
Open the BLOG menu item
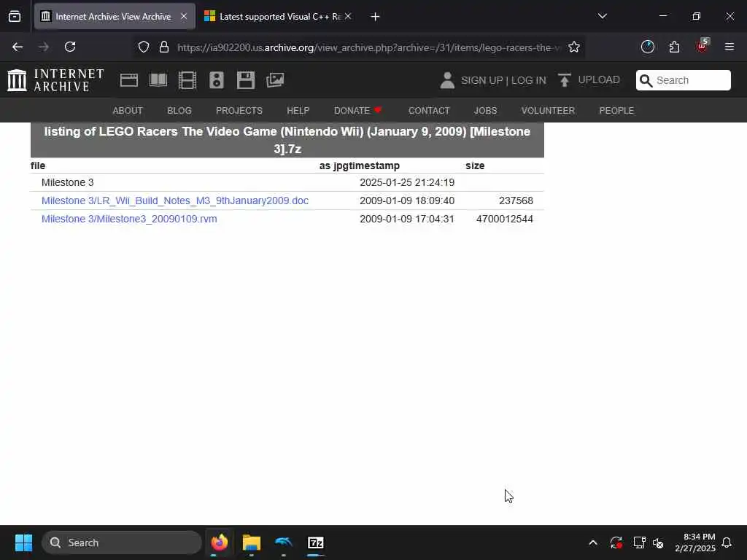[x=179, y=111]
